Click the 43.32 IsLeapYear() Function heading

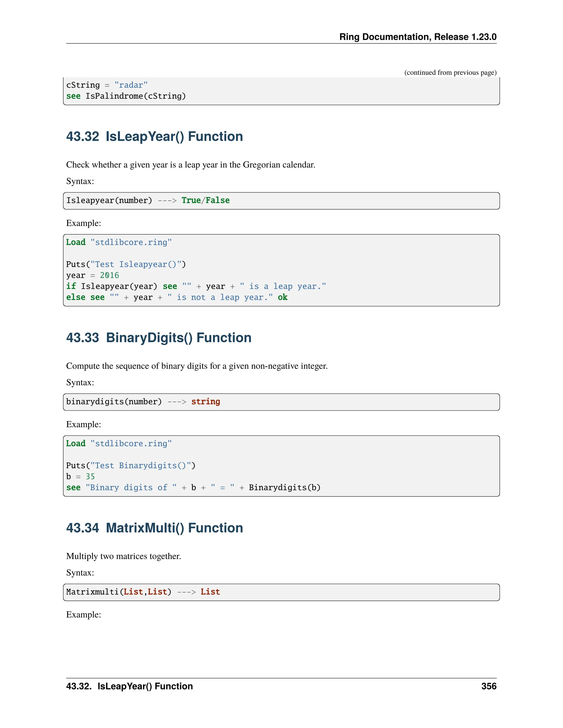pyautogui.click(x=154, y=137)
